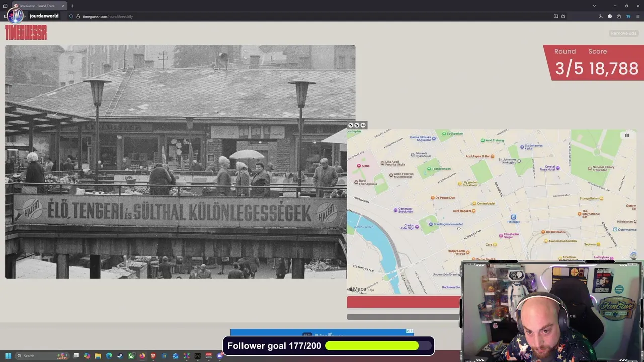Open Microsoft Edge from the taskbar
This screenshot has width=644, height=362.
click(109, 356)
